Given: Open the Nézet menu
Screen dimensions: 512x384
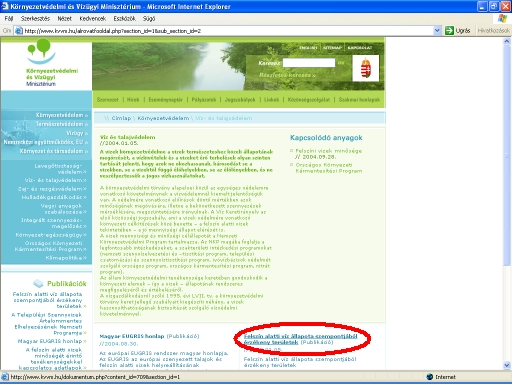Looking at the screenshot, I should pyautogui.click(x=64, y=19).
